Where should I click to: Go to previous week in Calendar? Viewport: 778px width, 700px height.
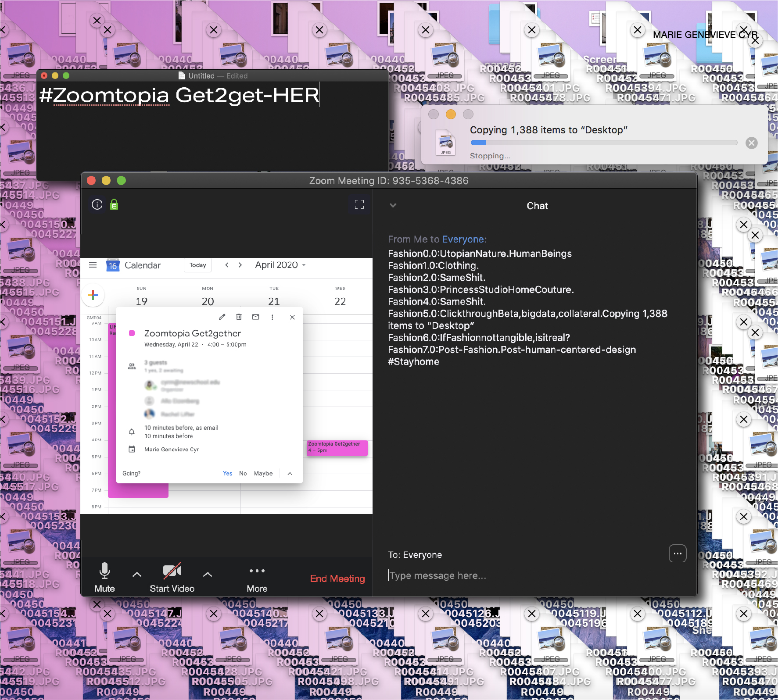click(x=227, y=265)
